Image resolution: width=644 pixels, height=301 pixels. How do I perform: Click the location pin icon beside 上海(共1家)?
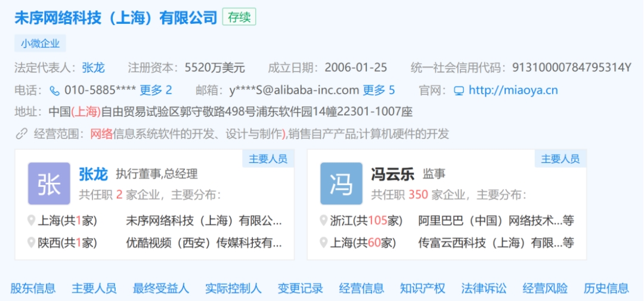tap(31, 221)
